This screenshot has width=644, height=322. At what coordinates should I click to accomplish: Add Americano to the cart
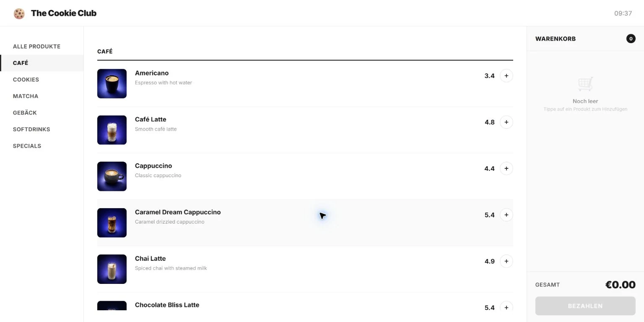[x=506, y=76]
